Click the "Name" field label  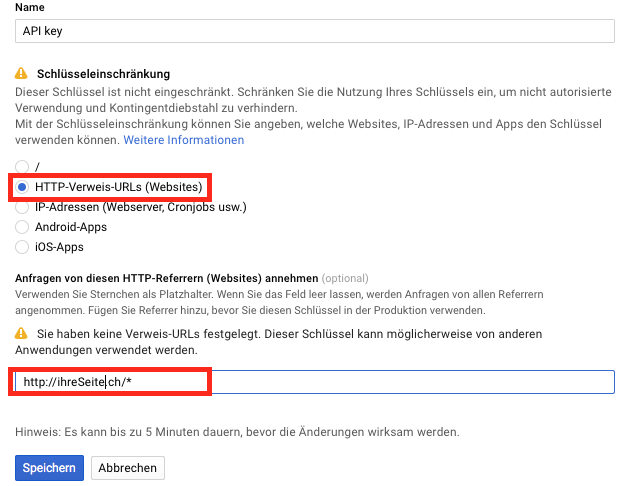click(29, 8)
